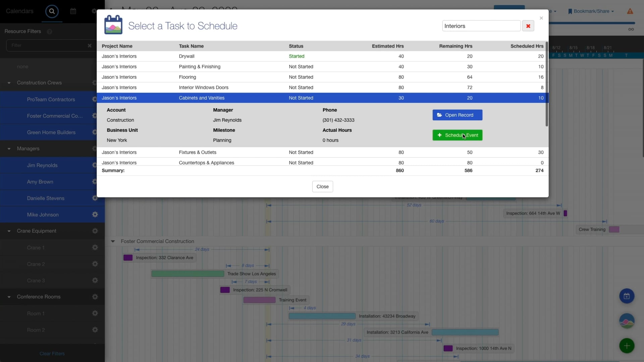644x362 pixels.
Task: Open gear settings for ProTeam Contractors
Action: tap(95, 99)
